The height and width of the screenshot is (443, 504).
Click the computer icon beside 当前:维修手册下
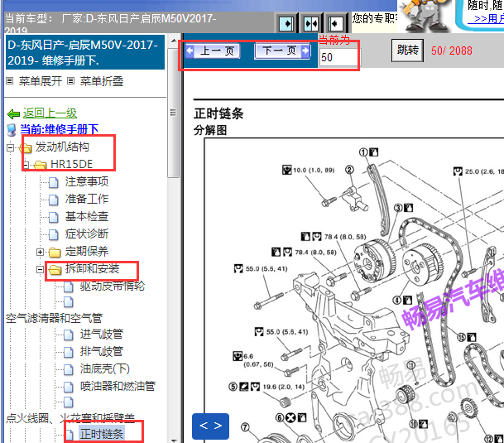(12, 130)
